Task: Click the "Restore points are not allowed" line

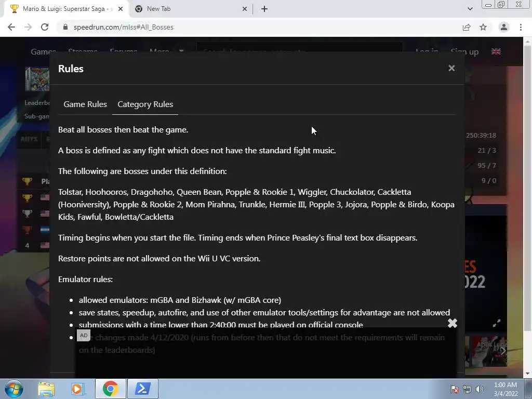Action: pyautogui.click(x=159, y=259)
